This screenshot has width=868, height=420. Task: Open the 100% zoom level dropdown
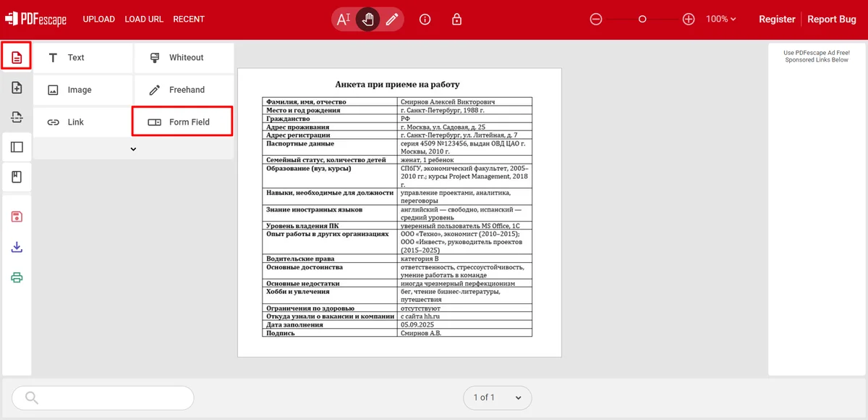click(721, 20)
